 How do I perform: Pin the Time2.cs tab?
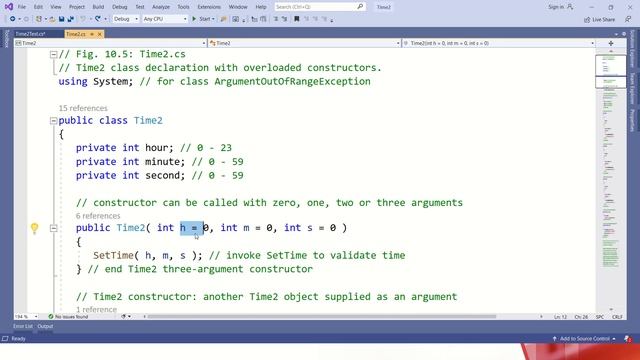[x=92, y=34]
